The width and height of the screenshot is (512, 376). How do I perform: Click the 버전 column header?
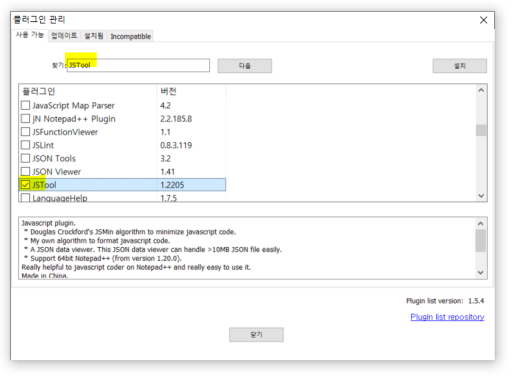(x=191, y=91)
